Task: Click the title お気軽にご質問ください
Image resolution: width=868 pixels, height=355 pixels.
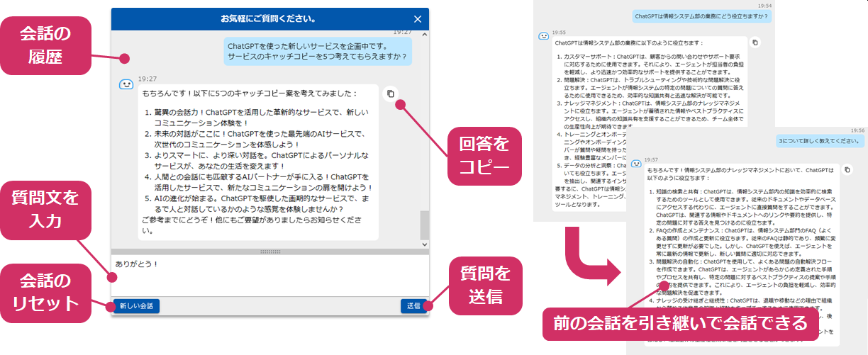Action: coord(269,18)
